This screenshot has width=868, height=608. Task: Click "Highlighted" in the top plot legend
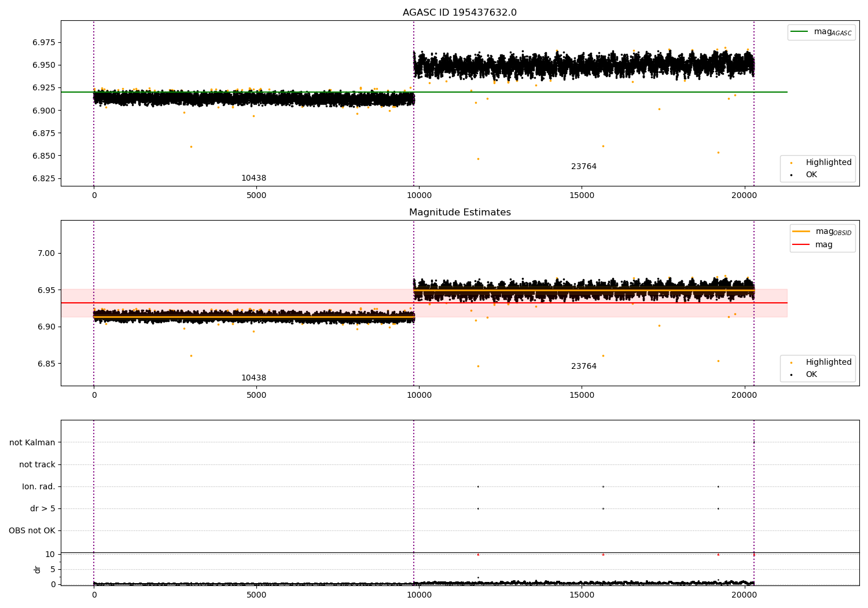coord(828,163)
